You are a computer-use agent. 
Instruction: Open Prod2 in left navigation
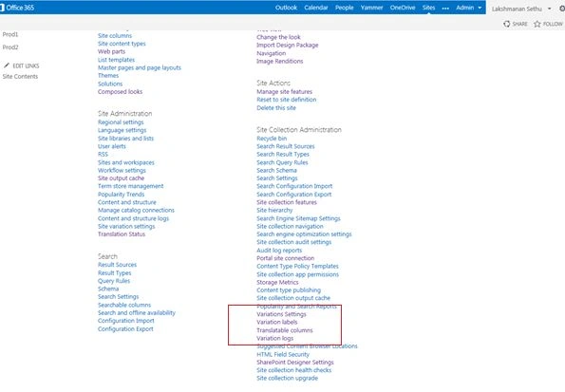10,47
